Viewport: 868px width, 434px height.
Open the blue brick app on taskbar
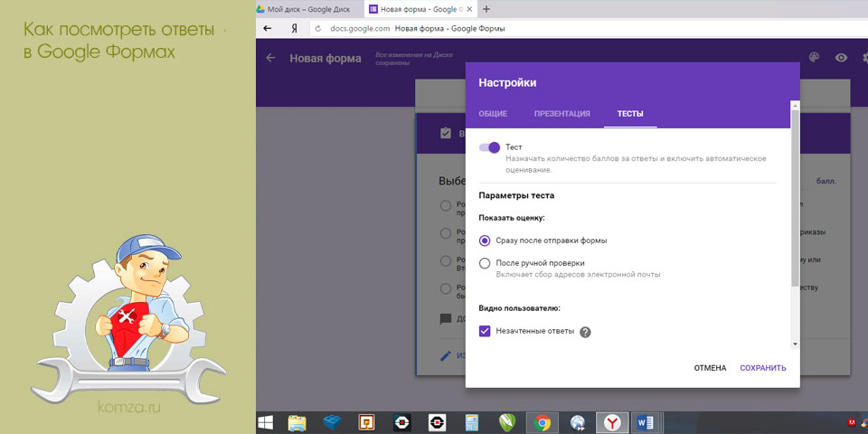coord(332,423)
